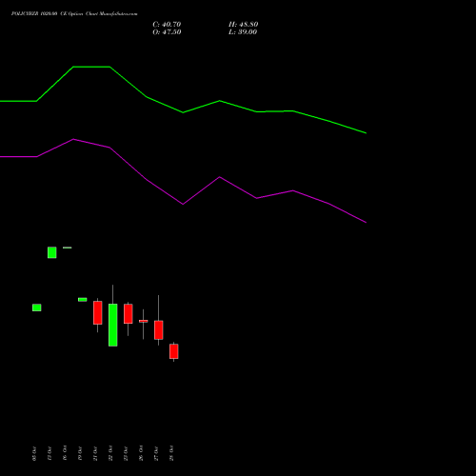Click the red candle on 27 Oct
This screenshot has width=476, height=476.
(x=159, y=330)
